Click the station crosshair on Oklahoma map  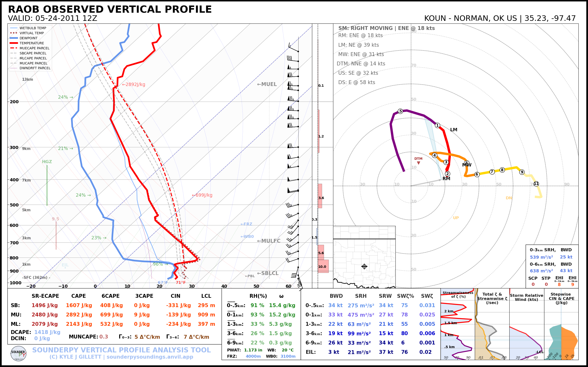(x=364, y=267)
